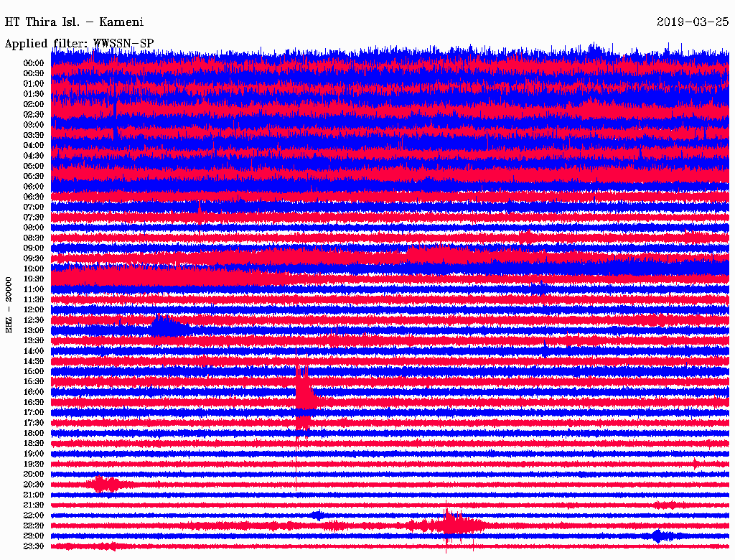Click the 14:00 time label

pos(34,351)
